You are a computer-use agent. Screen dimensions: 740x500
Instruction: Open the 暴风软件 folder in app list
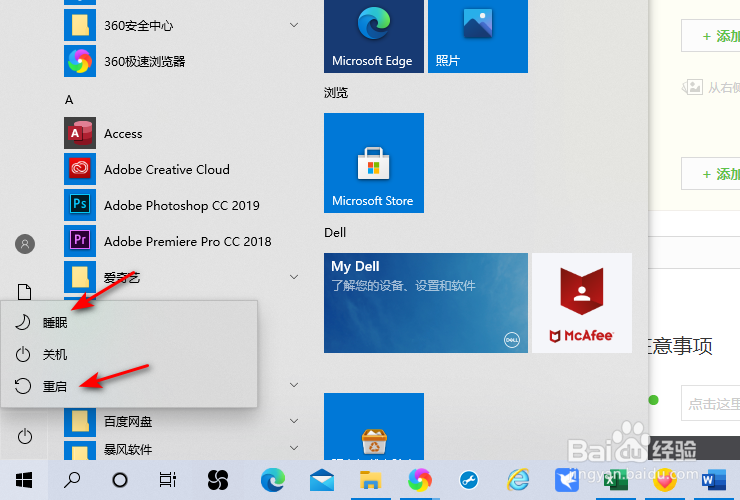(183, 449)
